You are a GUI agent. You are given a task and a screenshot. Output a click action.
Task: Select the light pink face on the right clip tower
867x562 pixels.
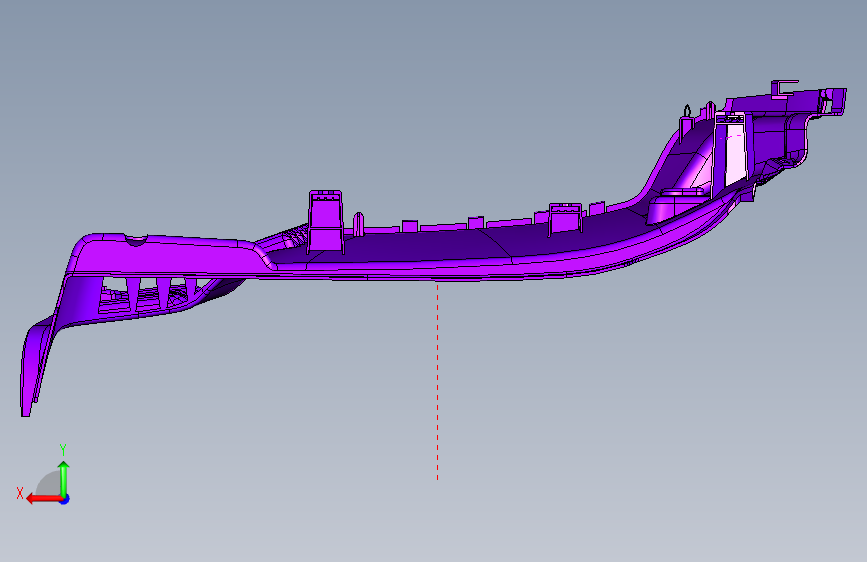(x=735, y=154)
